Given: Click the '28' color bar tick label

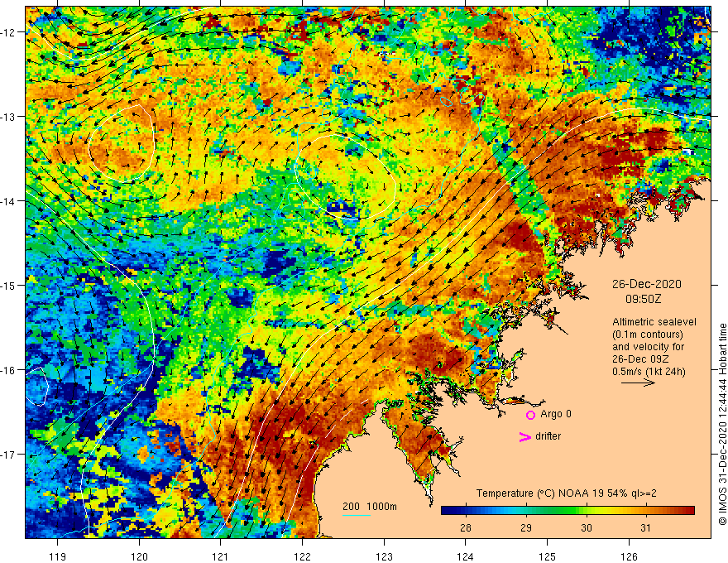Looking at the screenshot, I should [465, 527].
